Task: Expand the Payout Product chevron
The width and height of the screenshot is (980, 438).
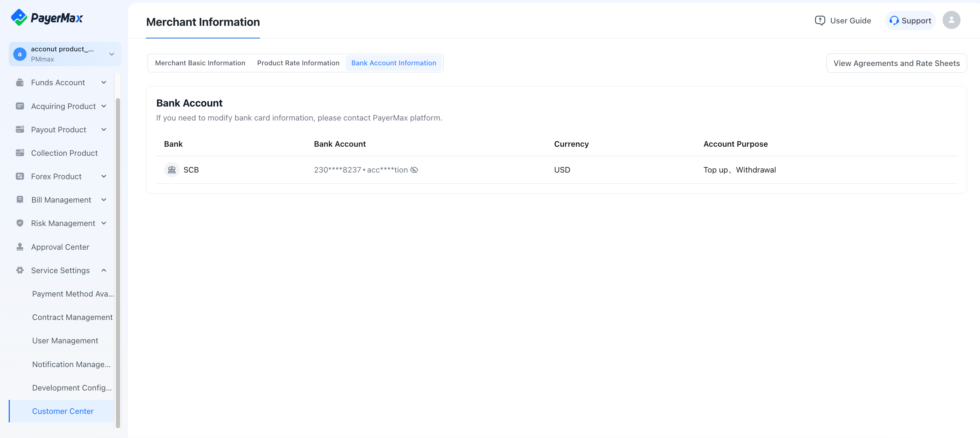Action: (x=104, y=130)
